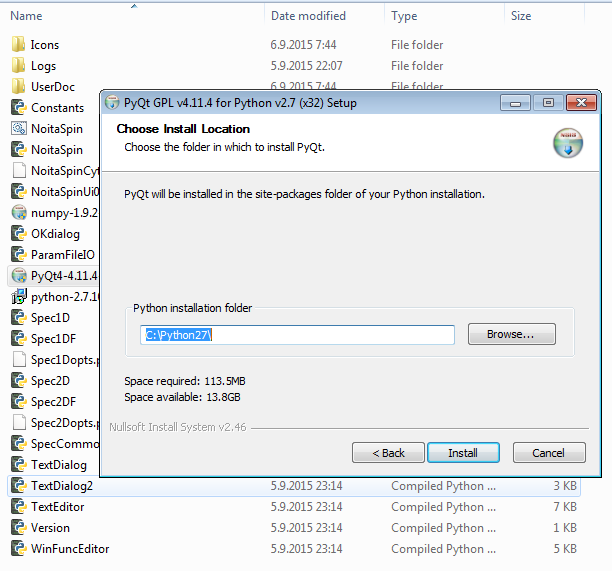Click the OKdialog file name

tap(55, 234)
